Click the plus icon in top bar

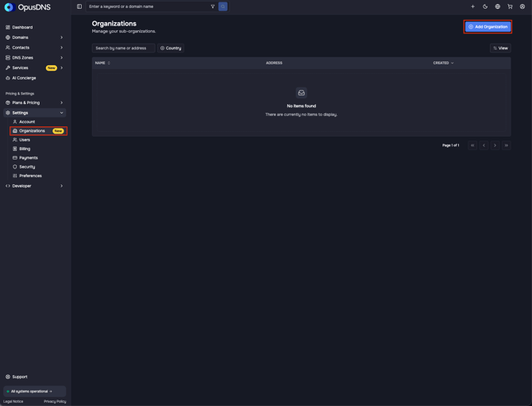[472, 6]
